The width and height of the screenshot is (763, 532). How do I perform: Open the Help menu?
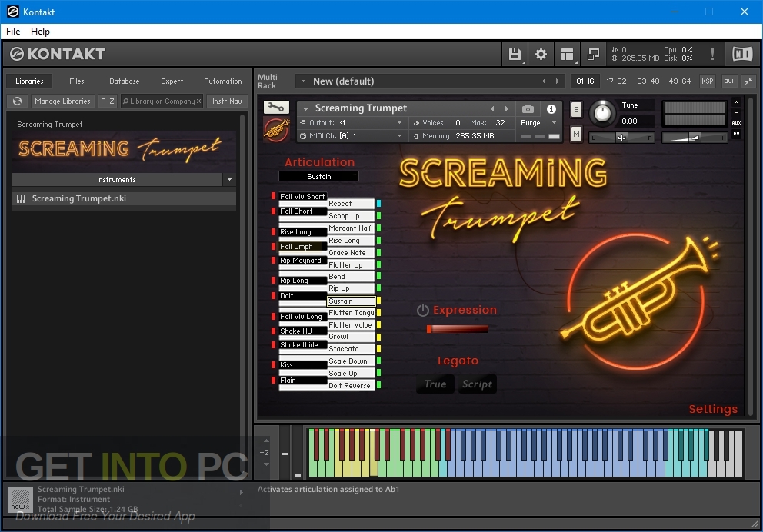[40, 31]
